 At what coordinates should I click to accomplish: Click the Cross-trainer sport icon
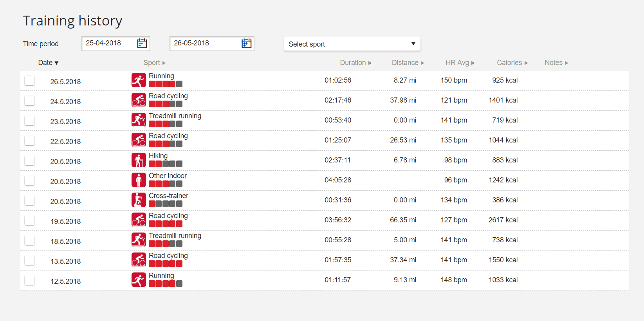tap(139, 200)
